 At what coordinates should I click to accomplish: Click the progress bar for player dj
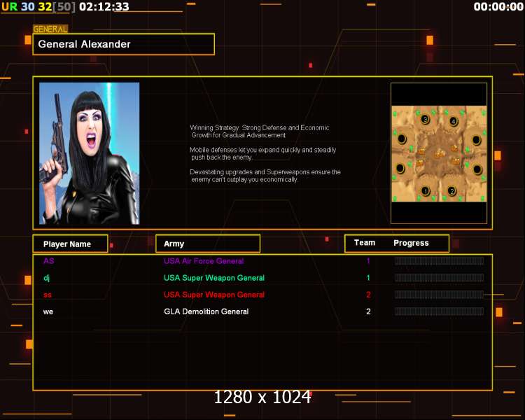440,278
